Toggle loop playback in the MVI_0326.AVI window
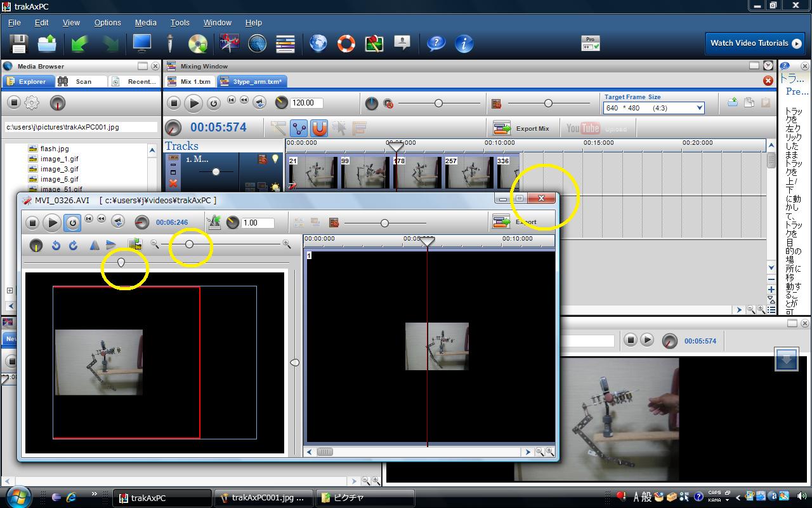 [72, 222]
